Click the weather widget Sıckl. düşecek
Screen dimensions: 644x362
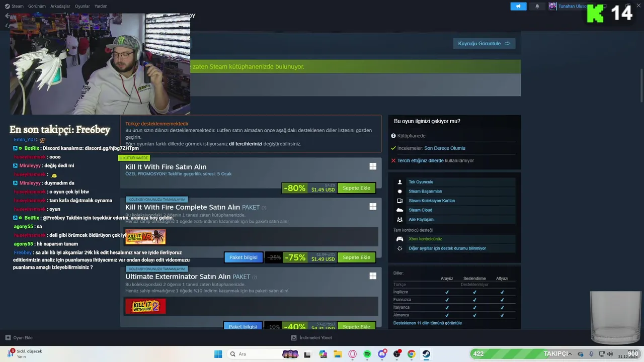tap(25, 354)
